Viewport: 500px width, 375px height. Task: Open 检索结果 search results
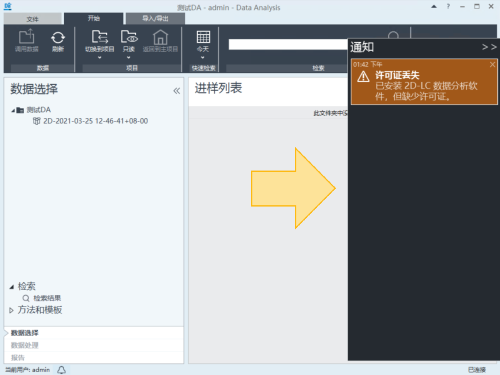(47, 298)
